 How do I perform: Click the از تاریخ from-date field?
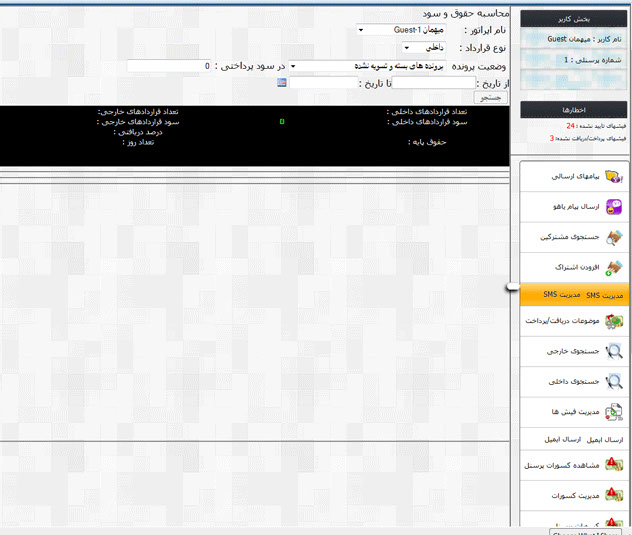coord(434,83)
